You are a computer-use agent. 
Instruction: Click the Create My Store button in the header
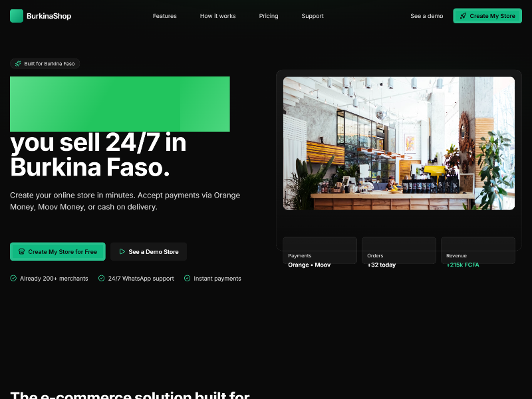[487, 15]
